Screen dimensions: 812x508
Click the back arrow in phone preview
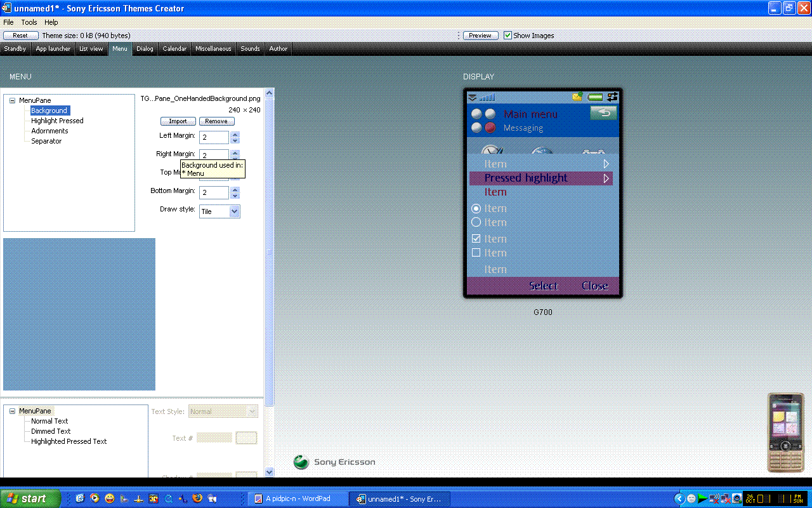pyautogui.click(x=603, y=113)
